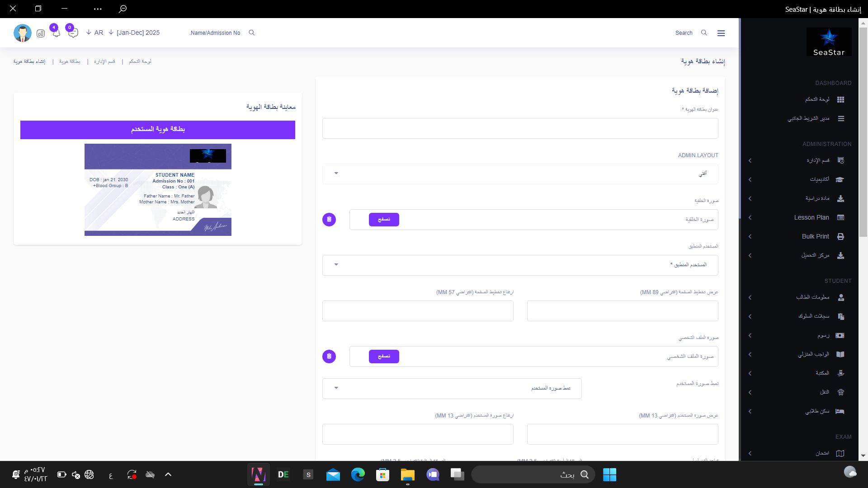
Task: Expand the Bulk Print sidebar menu
Action: coord(815,236)
